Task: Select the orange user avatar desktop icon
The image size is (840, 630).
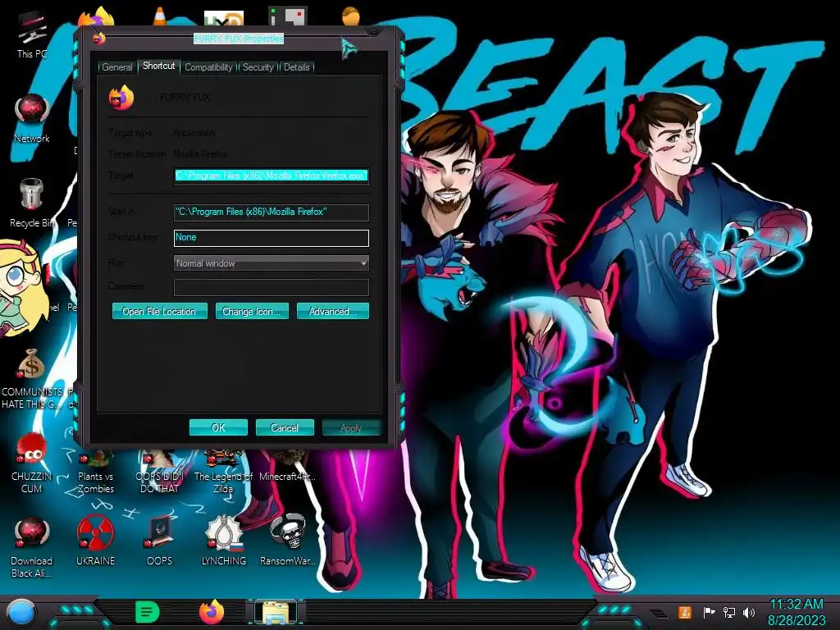Action: pos(351,16)
